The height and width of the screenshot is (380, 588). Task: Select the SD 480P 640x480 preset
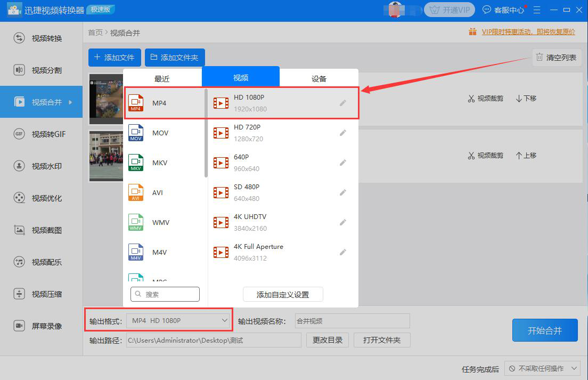coord(283,192)
